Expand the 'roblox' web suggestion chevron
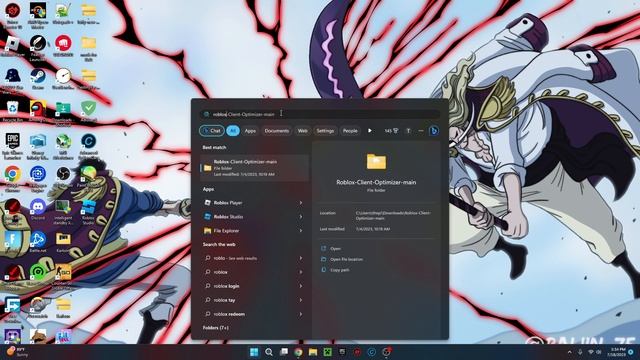This screenshot has height=360, width=640. 301,272
